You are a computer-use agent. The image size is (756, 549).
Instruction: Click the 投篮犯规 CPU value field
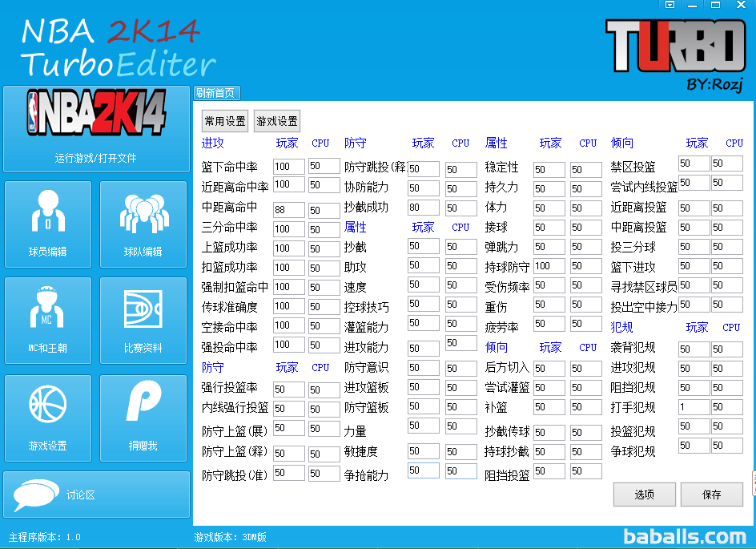point(727,426)
